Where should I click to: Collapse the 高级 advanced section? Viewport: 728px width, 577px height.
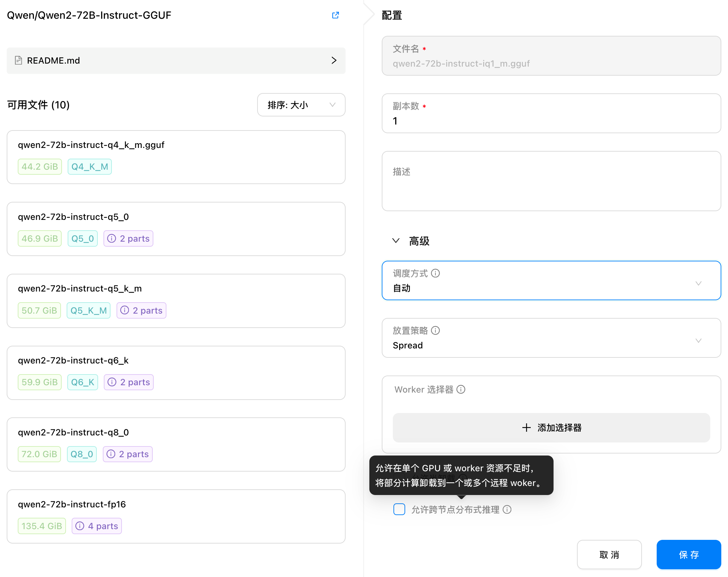(396, 241)
